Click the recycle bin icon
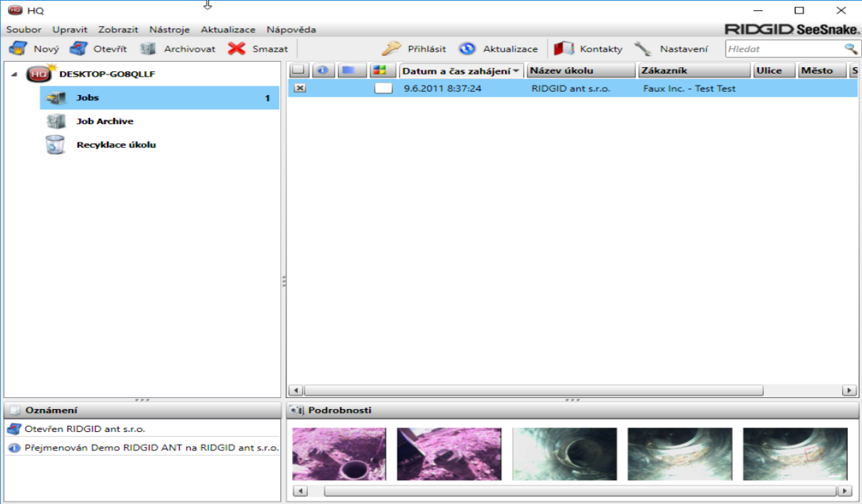Viewport: 862px width, 504px height. pos(55,145)
